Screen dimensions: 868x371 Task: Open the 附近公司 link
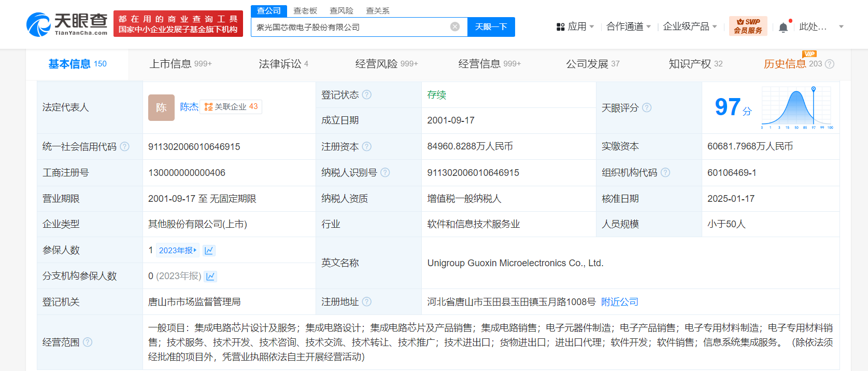click(x=619, y=302)
